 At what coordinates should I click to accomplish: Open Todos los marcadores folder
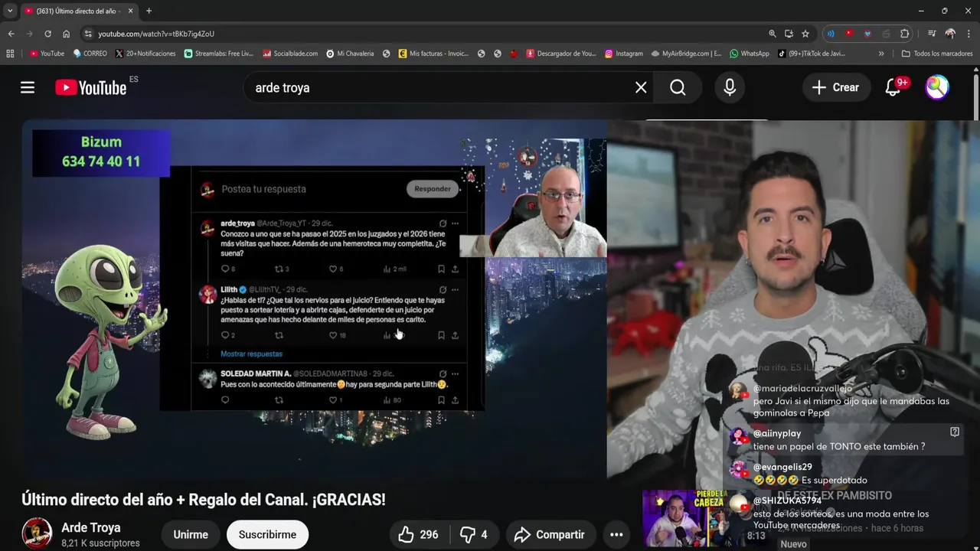[x=936, y=54]
